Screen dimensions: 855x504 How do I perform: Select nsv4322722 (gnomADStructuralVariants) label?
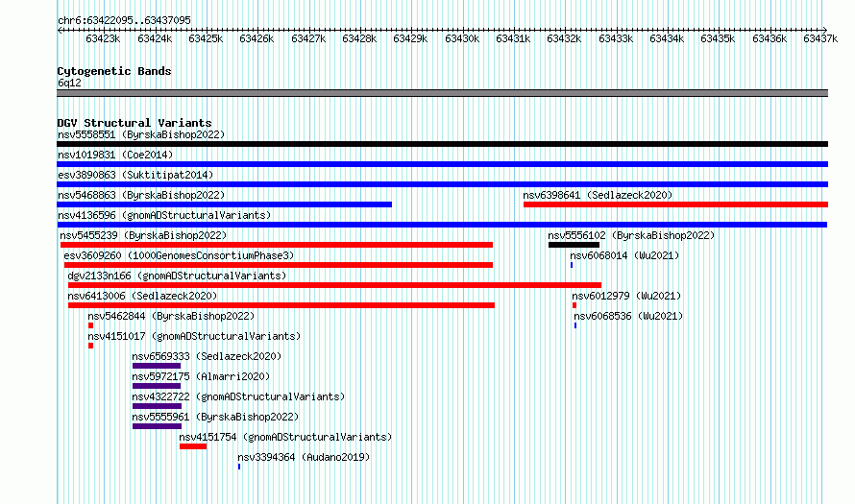[238, 396]
